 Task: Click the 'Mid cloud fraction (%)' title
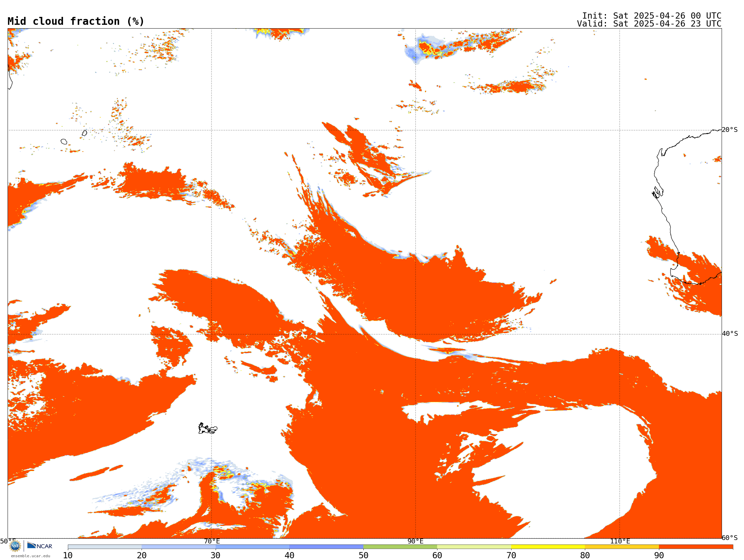76,21
